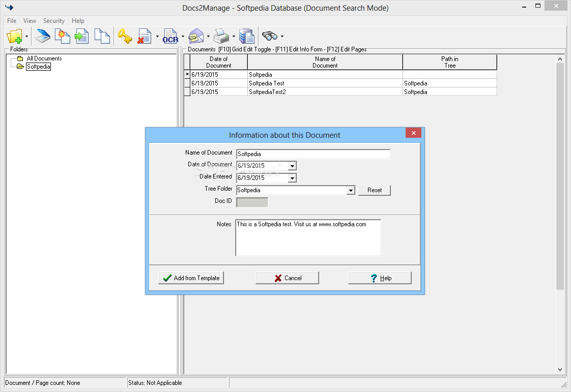Open the File menu

(x=12, y=21)
